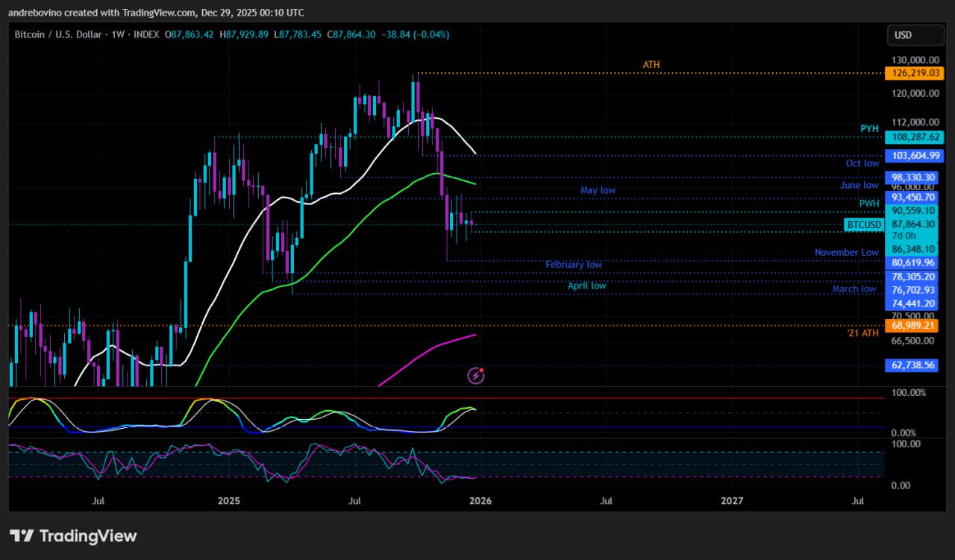Click the 2026 marker on time axis
The width and height of the screenshot is (955, 560).
tap(480, 501)
